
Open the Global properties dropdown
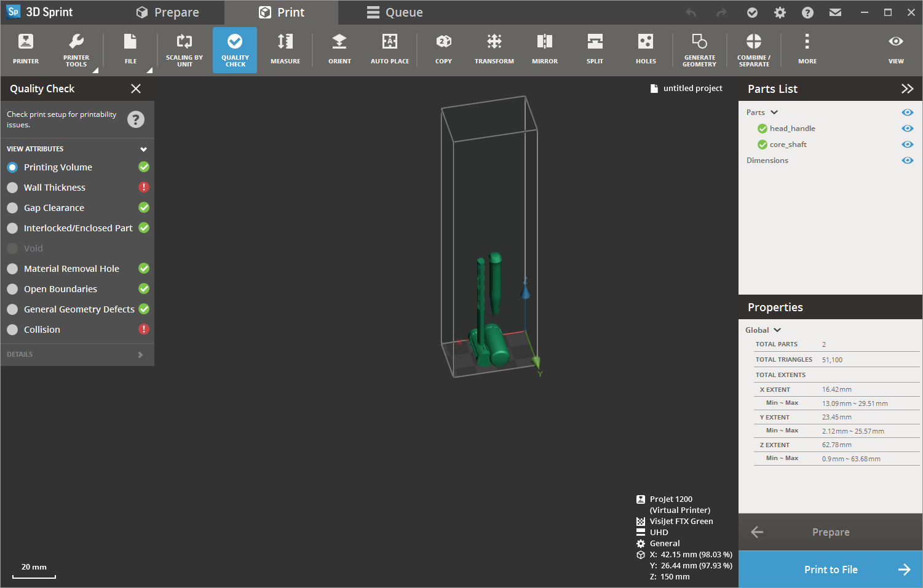763,330
